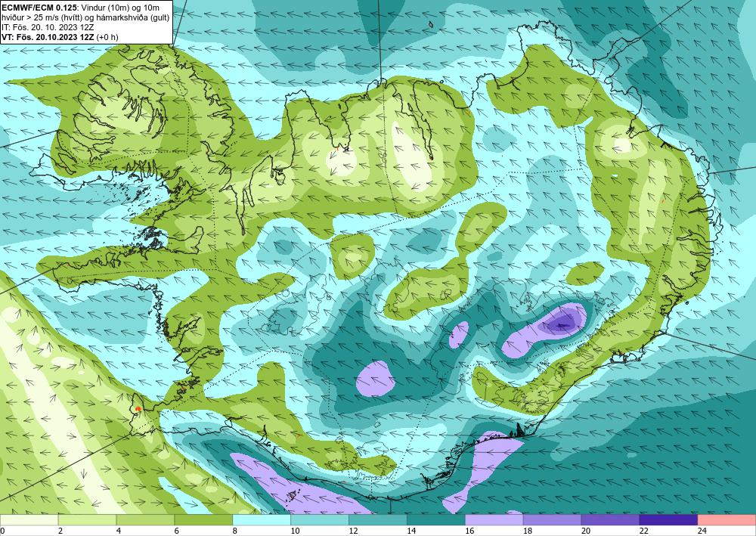Select the '14' tick label on the legend
Screen dimensions: 756x536
click(411, 531)
